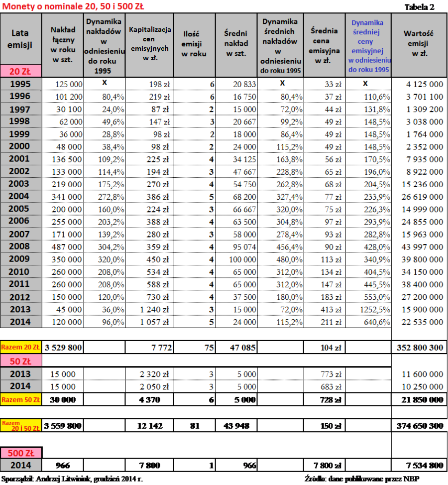Select the pink "500 ZŁ" section label

[21, 453]
